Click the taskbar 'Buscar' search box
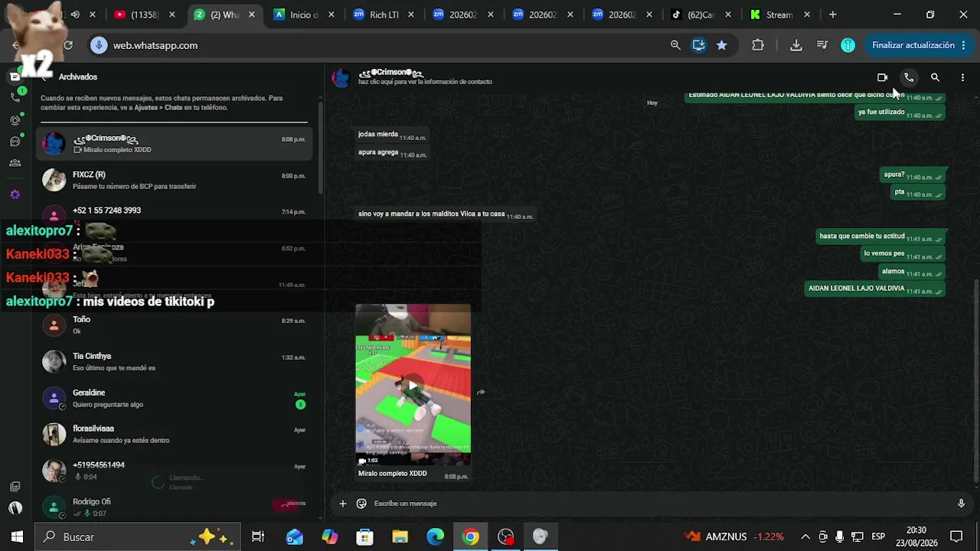Viewport: 980px width, 551px height. (x=138, y=536)
